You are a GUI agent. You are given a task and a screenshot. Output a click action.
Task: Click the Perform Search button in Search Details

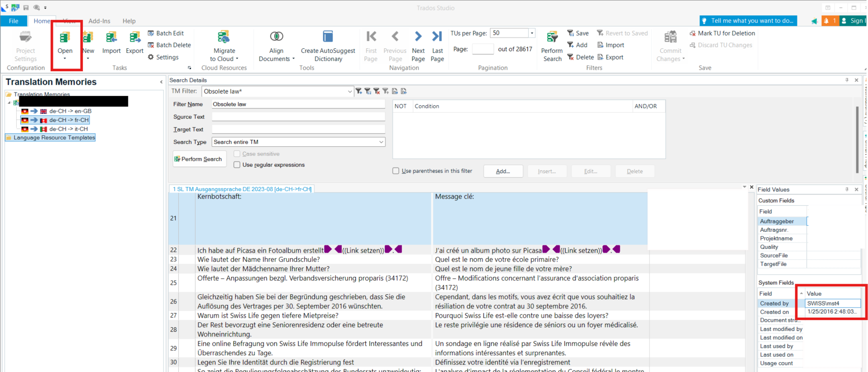[x=199, y=159]
